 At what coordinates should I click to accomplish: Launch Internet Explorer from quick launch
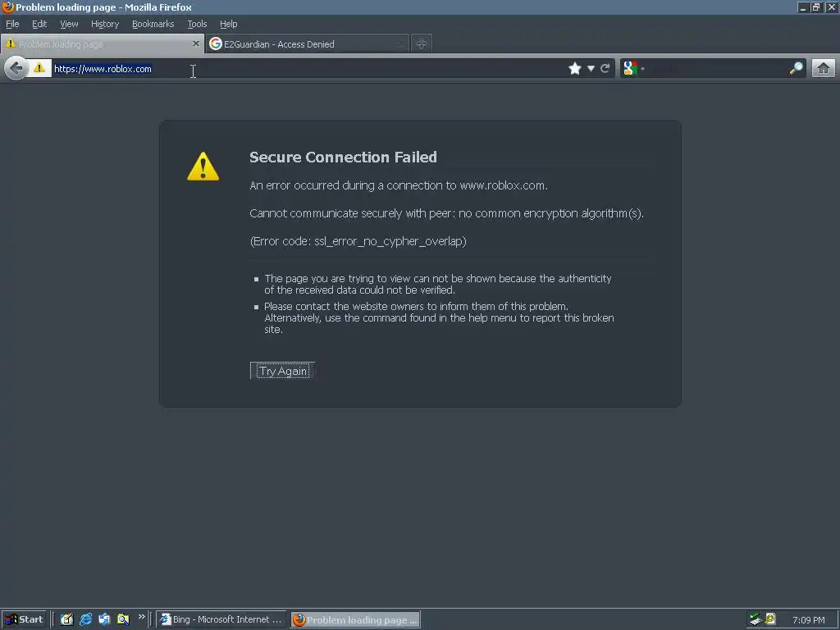pyautogui.click(x=85, y=619)
